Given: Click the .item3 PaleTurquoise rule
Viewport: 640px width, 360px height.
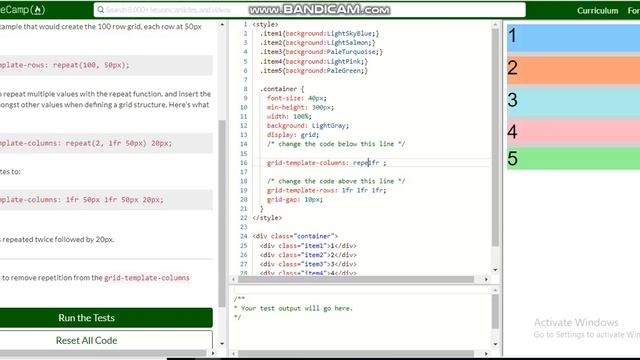Looking at the screenshot, I should (321, 52).
